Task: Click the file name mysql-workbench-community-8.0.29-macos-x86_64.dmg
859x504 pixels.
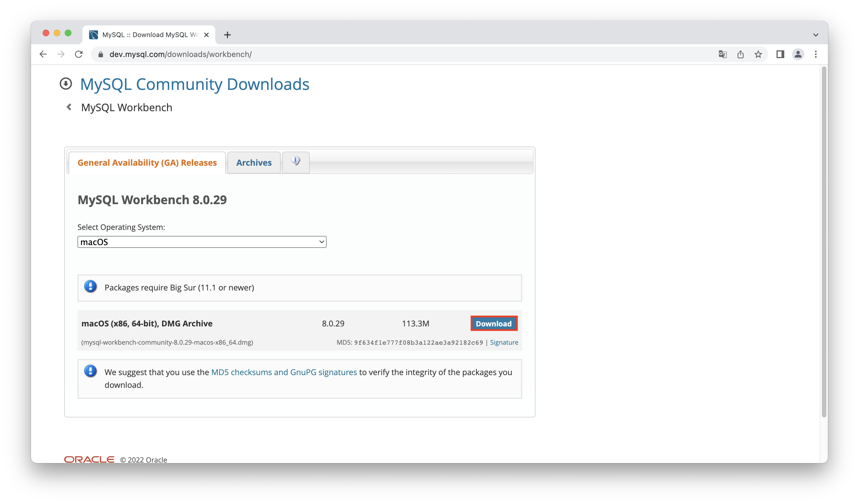Action: [167, 342]
